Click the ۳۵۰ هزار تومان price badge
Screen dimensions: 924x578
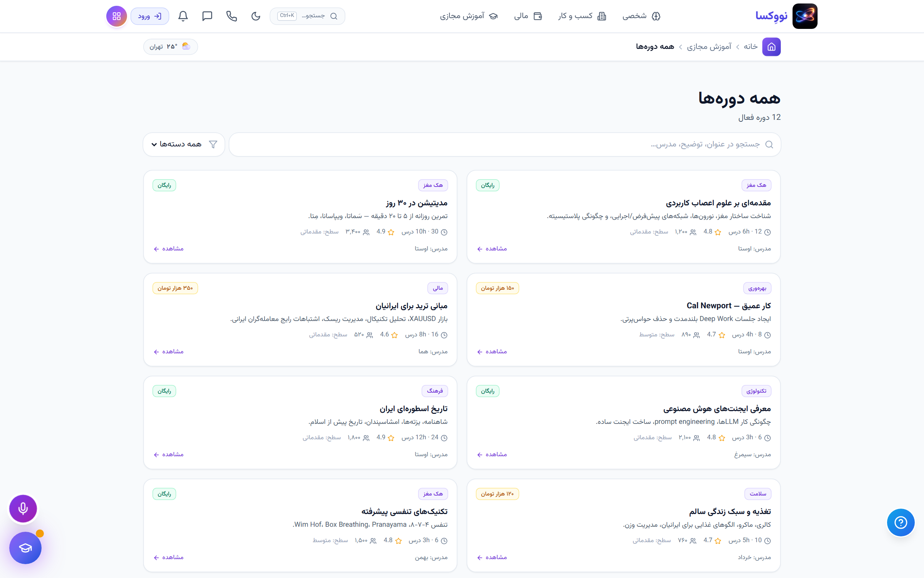175,288
